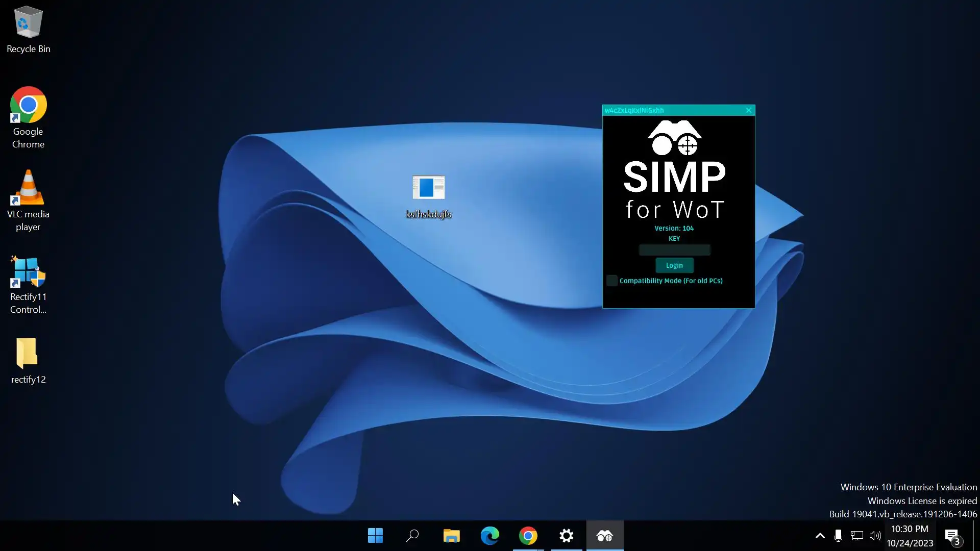The width and height of the screenshot is (980, 551).
Task: Open Rectify11 Control Center shortcut
Action: 28,283
